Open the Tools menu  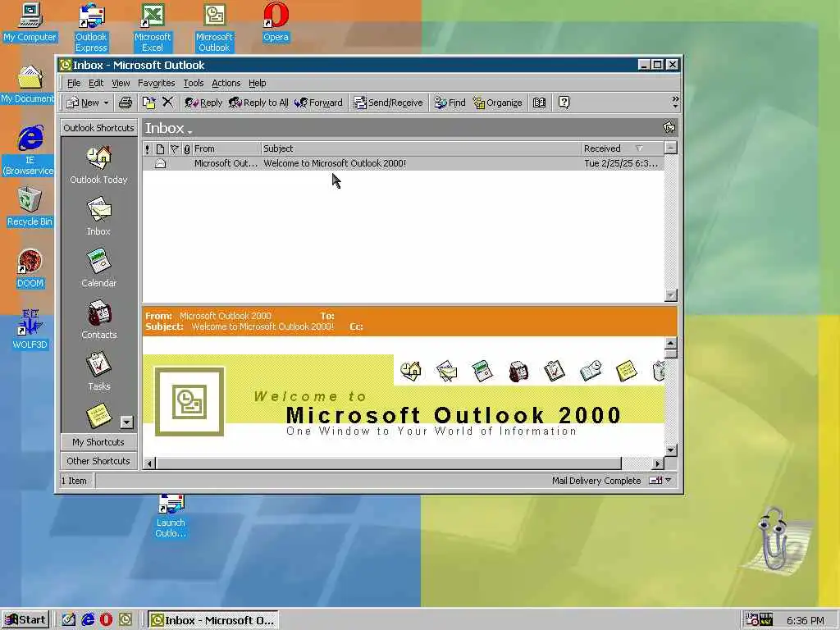point(194,83)
